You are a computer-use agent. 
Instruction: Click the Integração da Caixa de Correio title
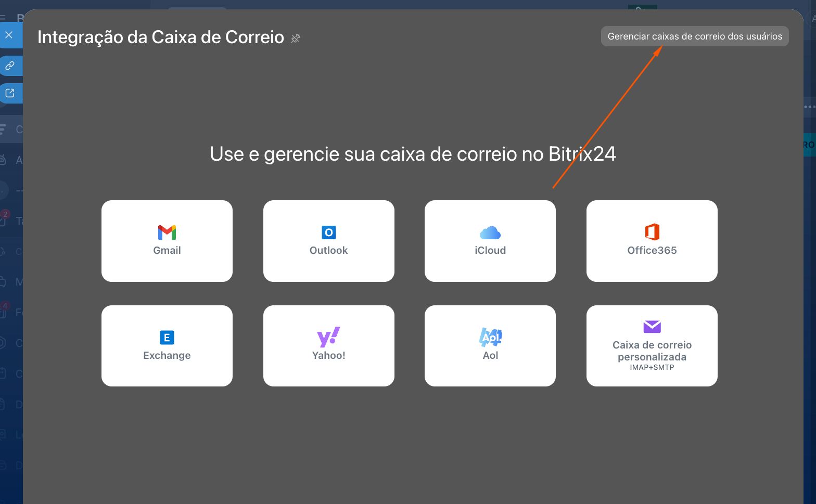tap(161, 37)
